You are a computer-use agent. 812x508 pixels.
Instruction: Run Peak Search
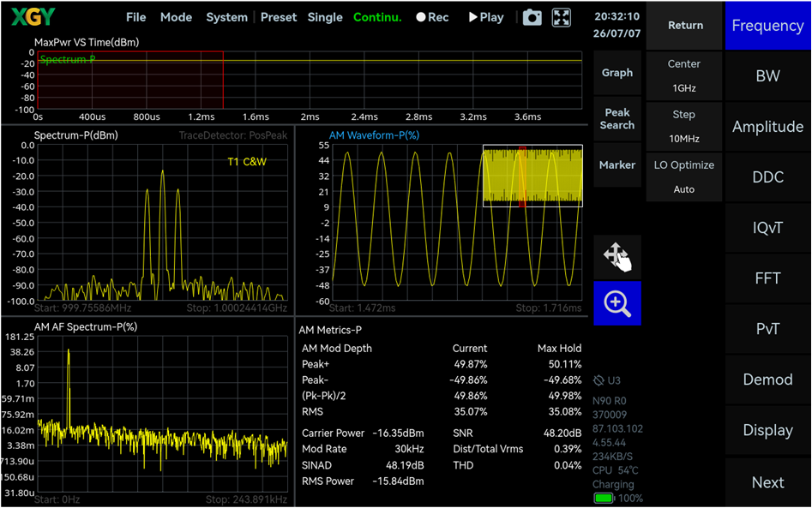click(617, 119)
